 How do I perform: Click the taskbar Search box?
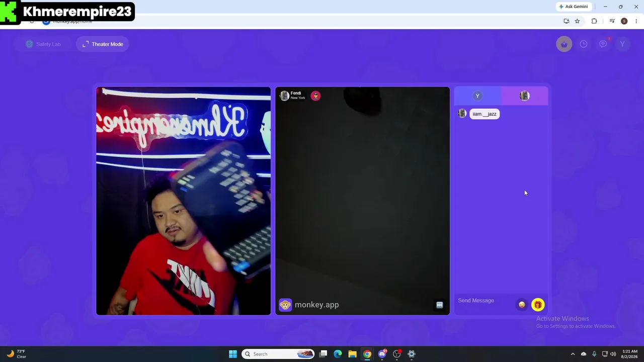(279, 354)
